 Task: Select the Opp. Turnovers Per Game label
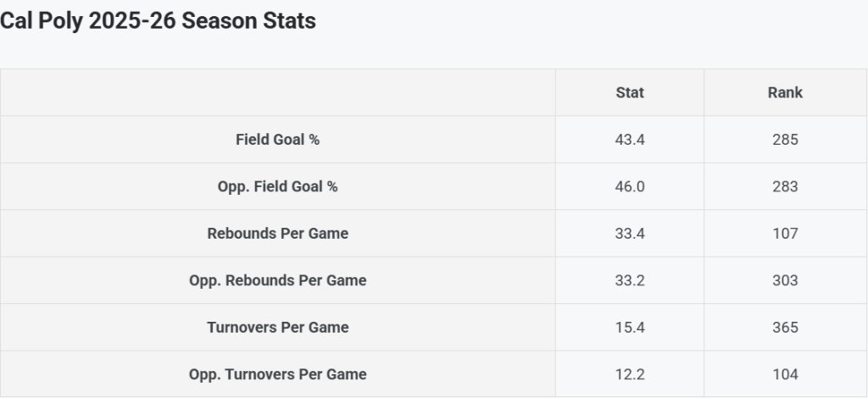click(x=277, y=374)
